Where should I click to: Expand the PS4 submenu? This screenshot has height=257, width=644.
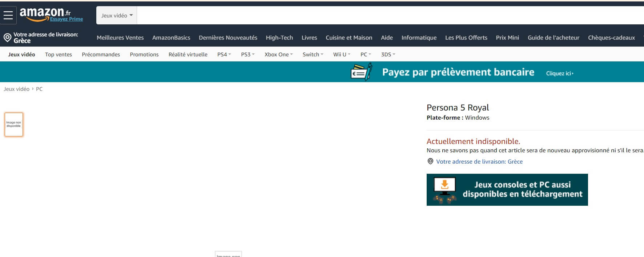pos(224,55)
